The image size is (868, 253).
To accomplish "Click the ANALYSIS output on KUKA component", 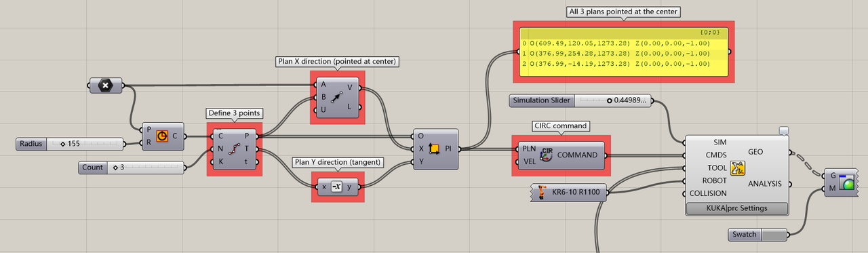I will pyautogui.click(x=765, y=183).
